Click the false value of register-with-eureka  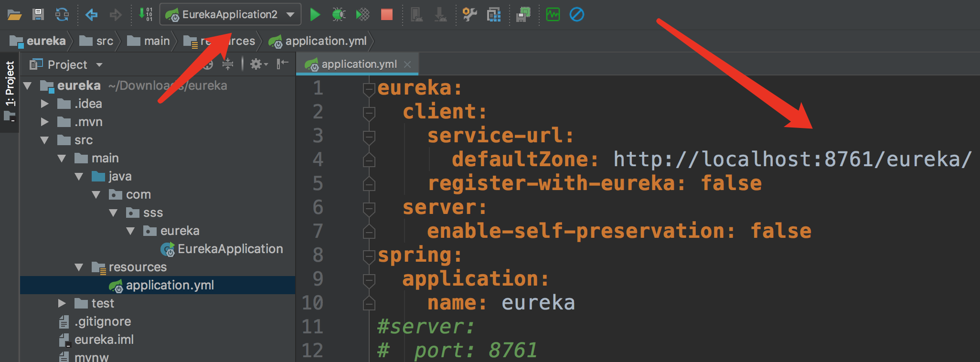coord(732,183)
